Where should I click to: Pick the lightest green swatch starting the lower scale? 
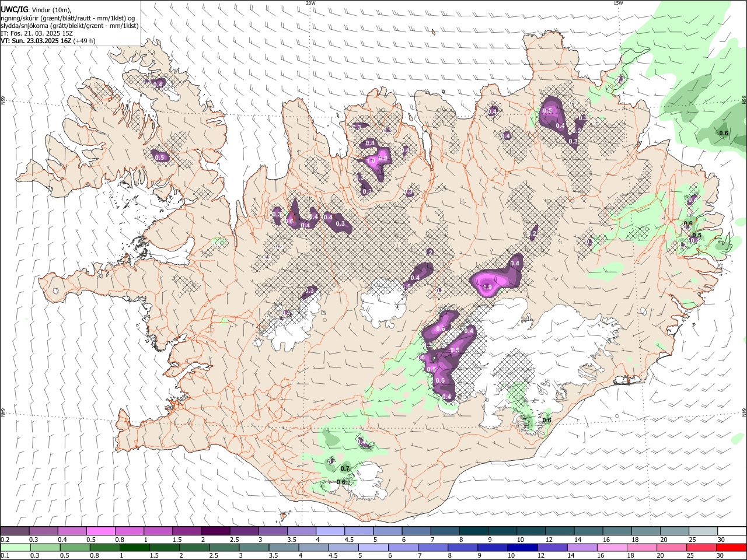click(x=15, y=547)
